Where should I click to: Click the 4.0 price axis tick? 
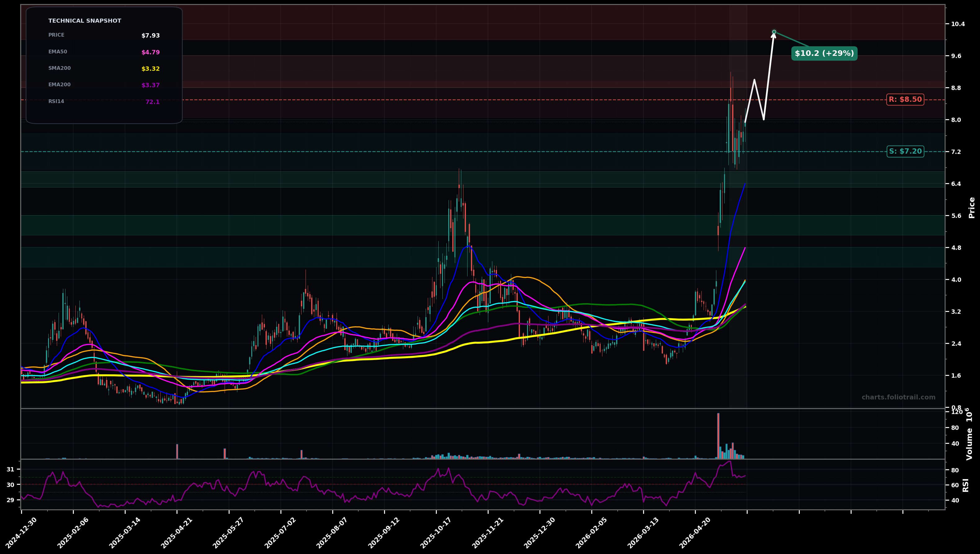pyautogui.click(x=956, y=280)
